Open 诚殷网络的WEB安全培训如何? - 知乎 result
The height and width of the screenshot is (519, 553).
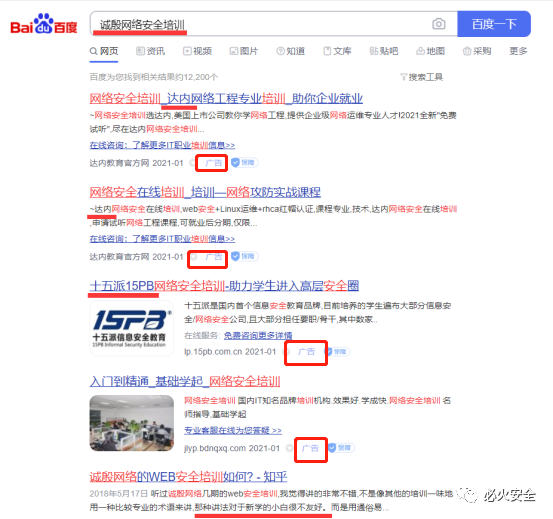(188, 477)
